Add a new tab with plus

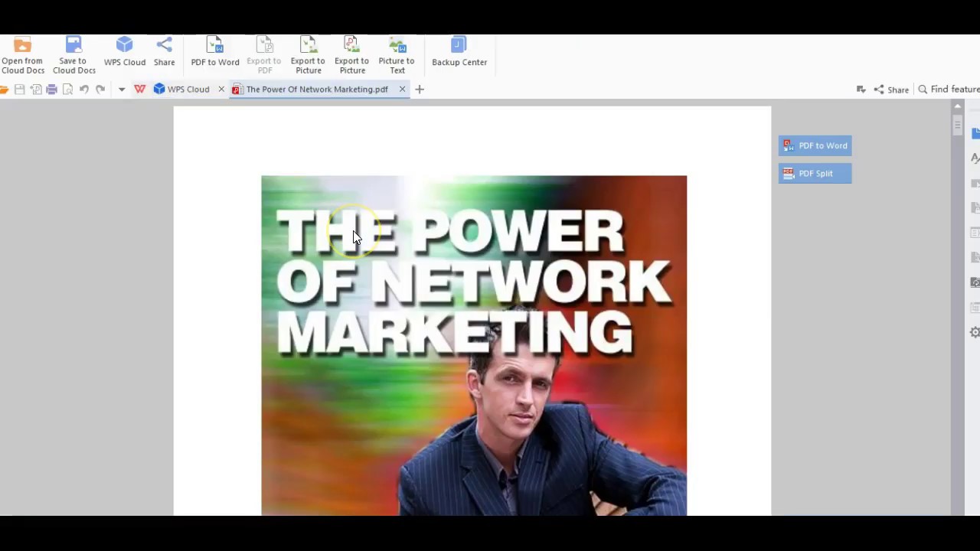[420, 90]
